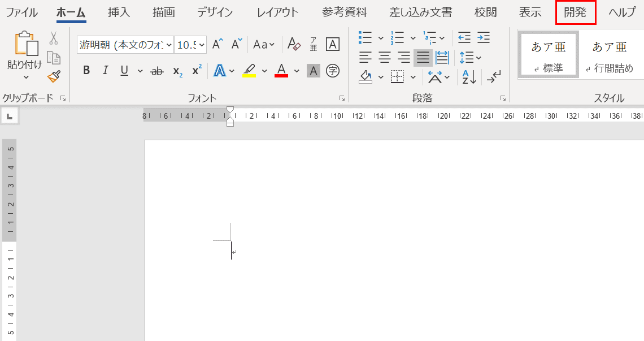Increase font size with the A^ icon
Screen dimensions: 644x341
pyautogui.click(x=217, y=45)
